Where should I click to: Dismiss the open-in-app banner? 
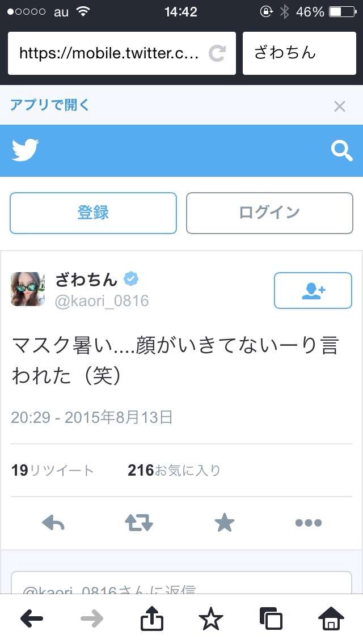340,107
